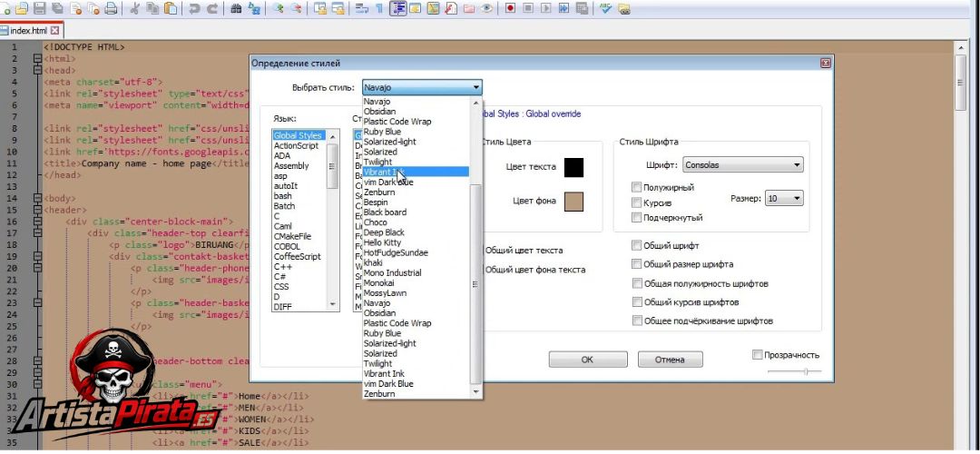Tick the Общий шрифт checkbox

(637, 246)
